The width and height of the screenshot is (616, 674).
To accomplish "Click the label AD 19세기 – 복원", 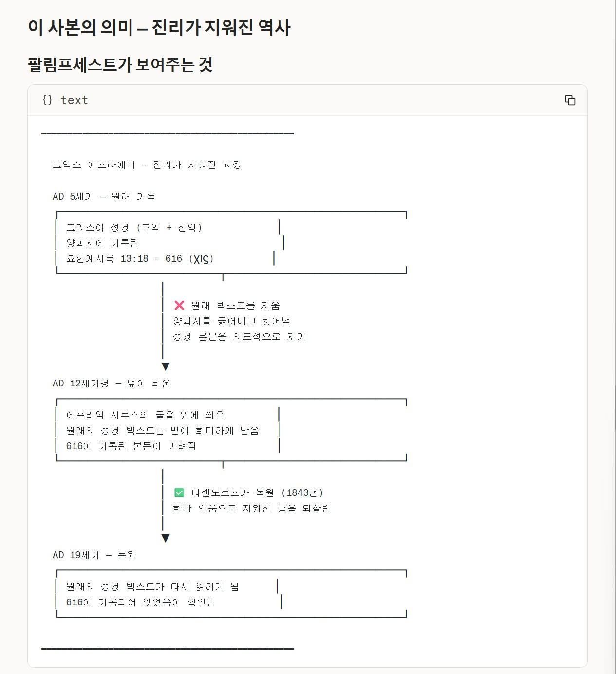I will pos(94,555).
